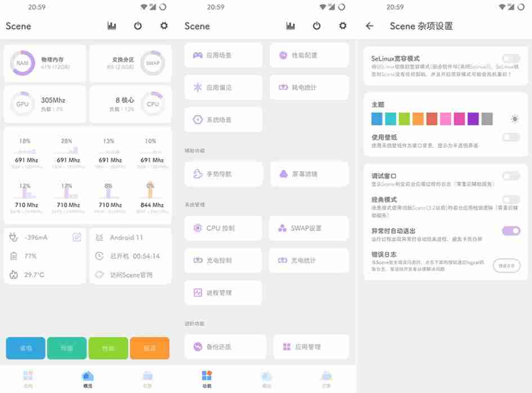532x393 pixels.
Task: Open 充电控制 tile
Action: click(224, 260)
